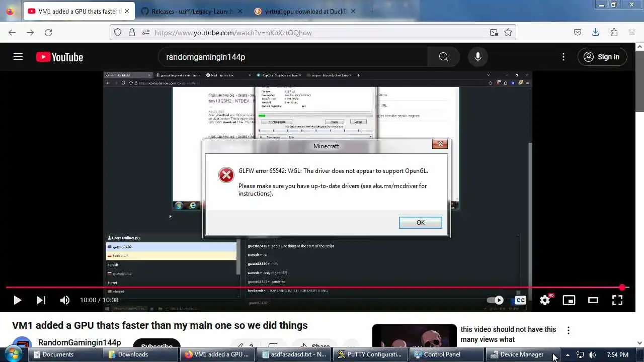Click the network icon in system tray
Viewport: 644px width, 362px height.
tap(580, 354)
